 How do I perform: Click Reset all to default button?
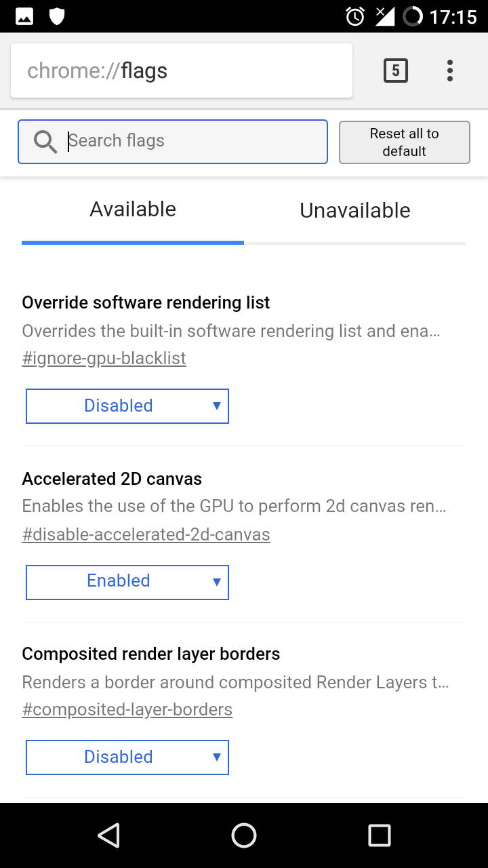(x=405, y=142)
